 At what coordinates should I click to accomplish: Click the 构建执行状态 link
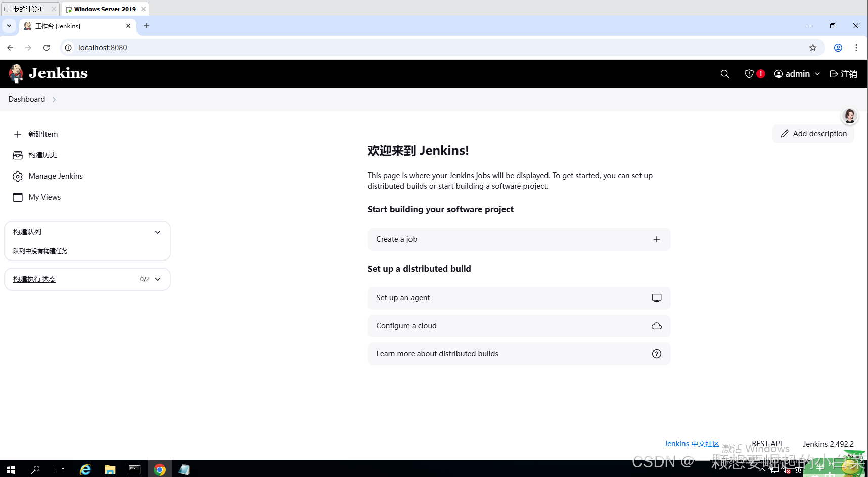[34, 279]
